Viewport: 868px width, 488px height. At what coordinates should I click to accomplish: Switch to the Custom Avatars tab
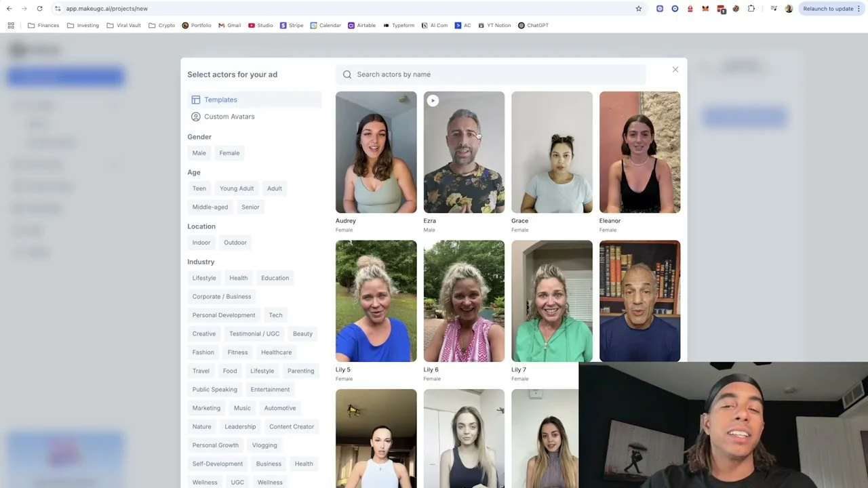click(x=229, y=116)
